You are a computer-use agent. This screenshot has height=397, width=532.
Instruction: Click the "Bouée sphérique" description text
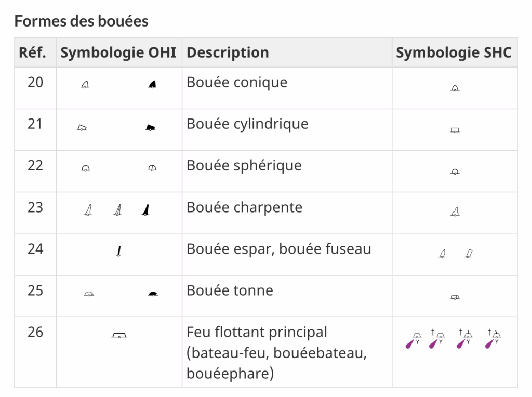pyautogui.click(x=244, y=166)
